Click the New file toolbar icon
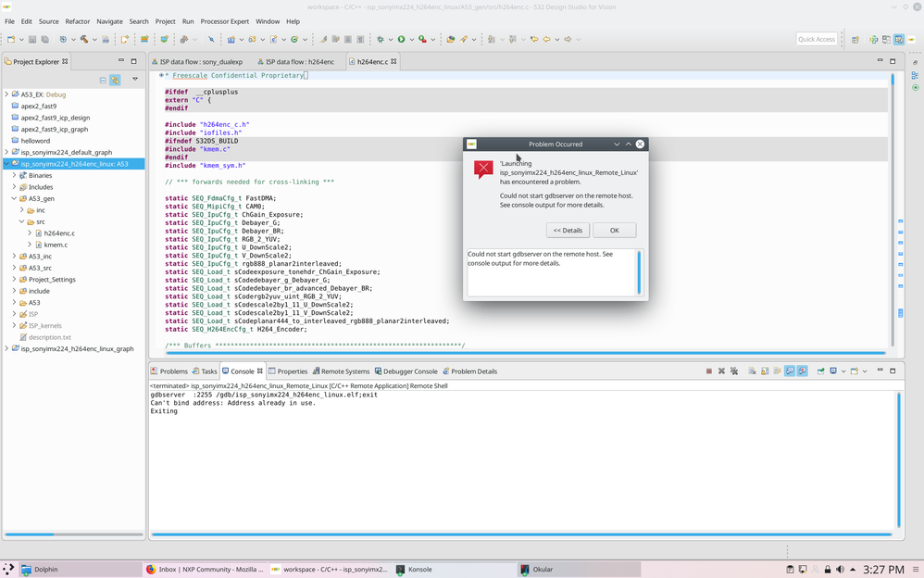 [10, 40]
